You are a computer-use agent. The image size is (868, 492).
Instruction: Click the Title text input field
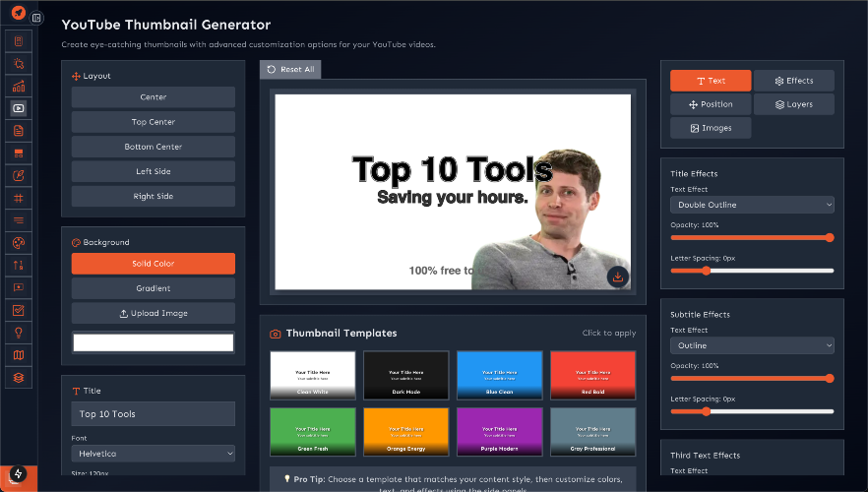click(154, 414)
